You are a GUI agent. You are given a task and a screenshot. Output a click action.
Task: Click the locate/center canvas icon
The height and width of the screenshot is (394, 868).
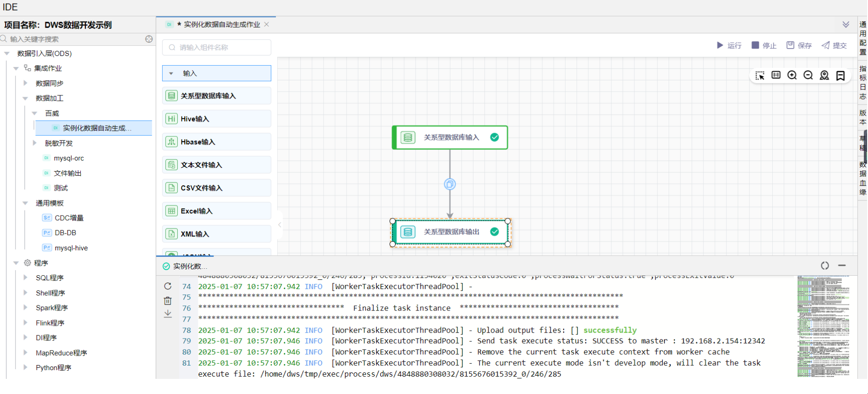[824, 75]
